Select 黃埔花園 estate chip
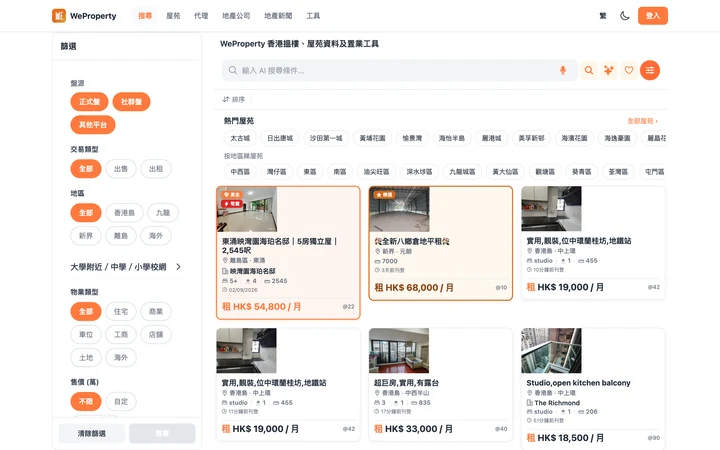 pyautogui.click(x=372, y=138)
